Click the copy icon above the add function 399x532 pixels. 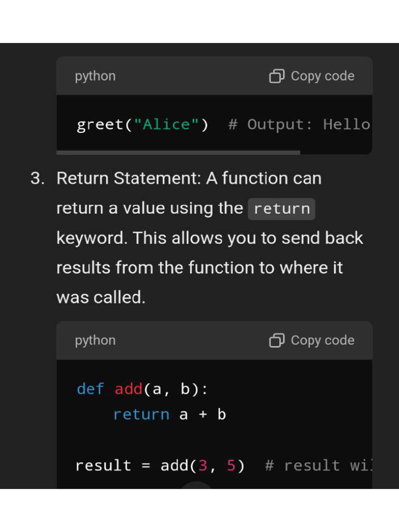276,341
